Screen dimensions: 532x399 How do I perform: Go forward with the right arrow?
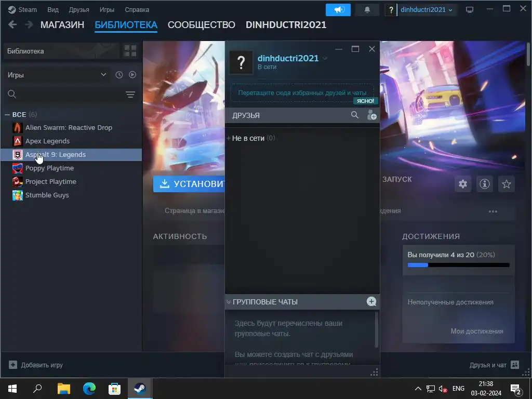pos(29,24)
